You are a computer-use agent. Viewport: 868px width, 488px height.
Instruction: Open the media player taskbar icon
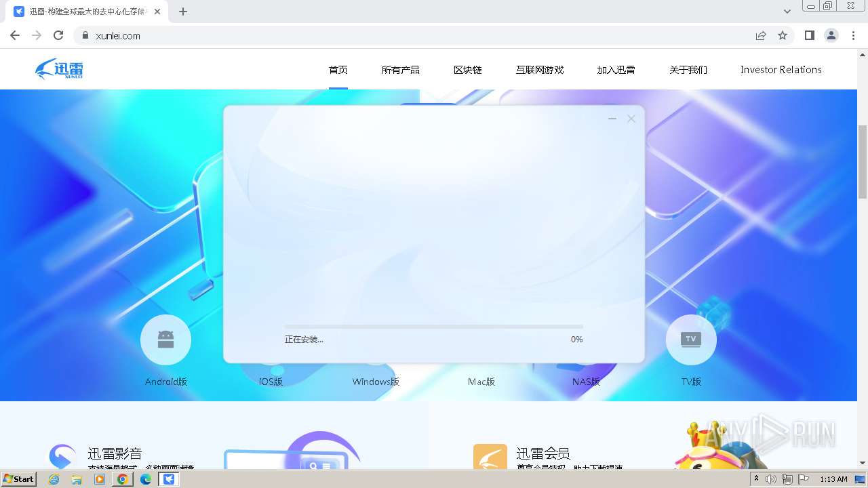pos(100,479)
